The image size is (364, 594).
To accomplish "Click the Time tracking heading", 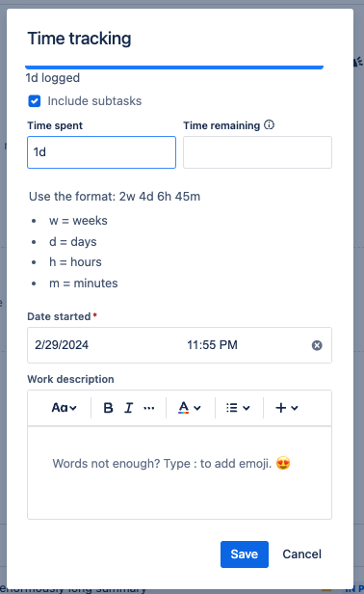I will (x=80, y=39).
